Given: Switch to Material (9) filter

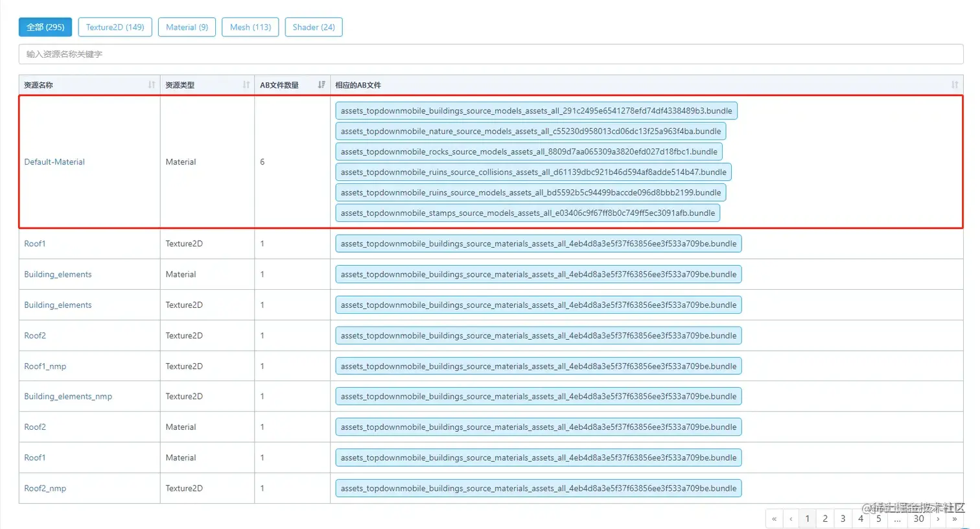Looking at the screenshot, I should pyautogui.click(x=187, y=27).
